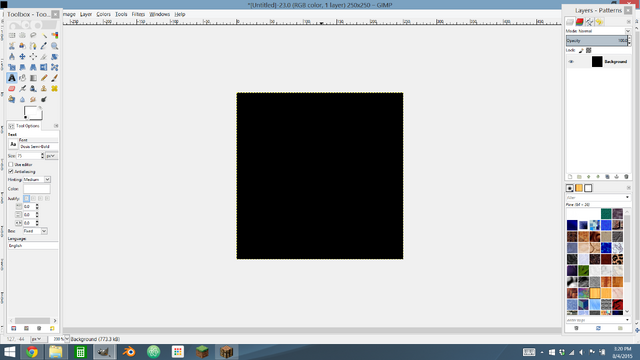Open the Filters menu
640x360 pixels.
(x=138, y=14)
